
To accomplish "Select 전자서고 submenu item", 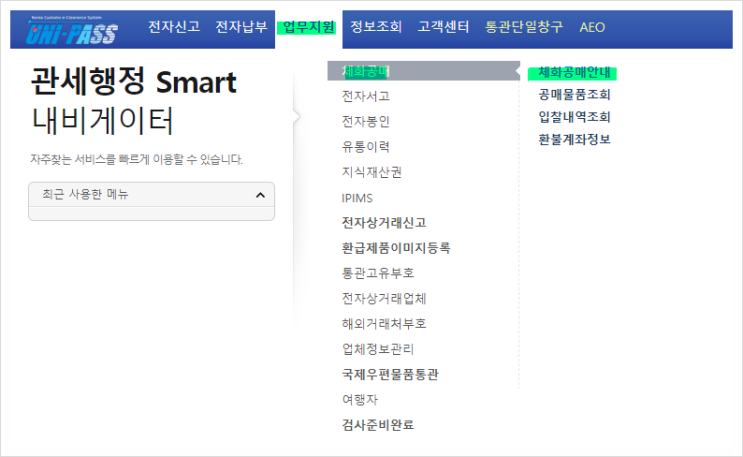I will (366, 96).
